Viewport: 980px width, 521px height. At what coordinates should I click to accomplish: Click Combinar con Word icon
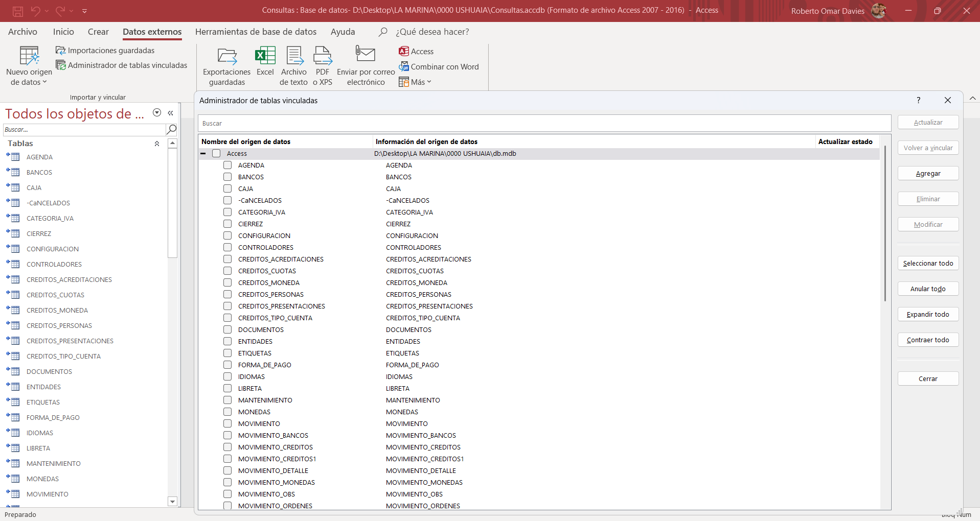click(x=404, y=66)
